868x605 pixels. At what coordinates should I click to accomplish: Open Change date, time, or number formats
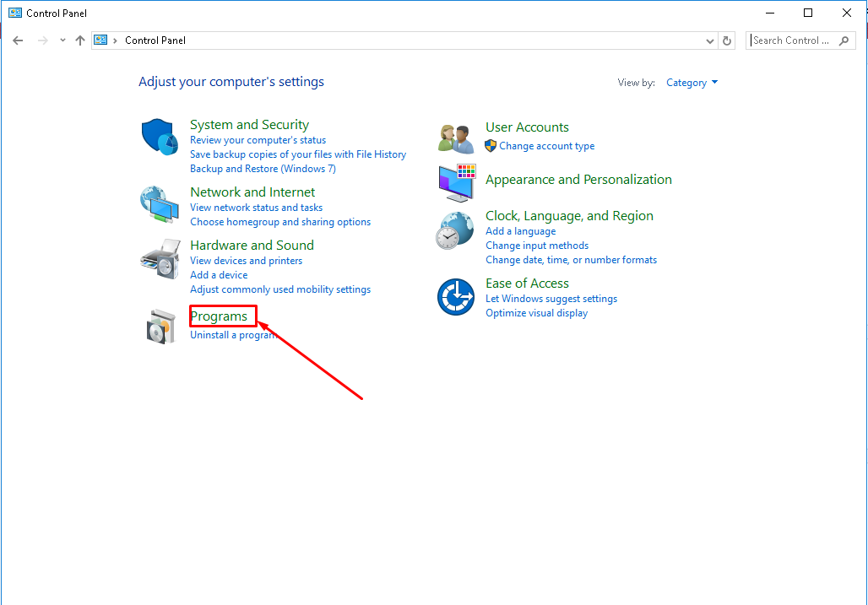(572, 260)
